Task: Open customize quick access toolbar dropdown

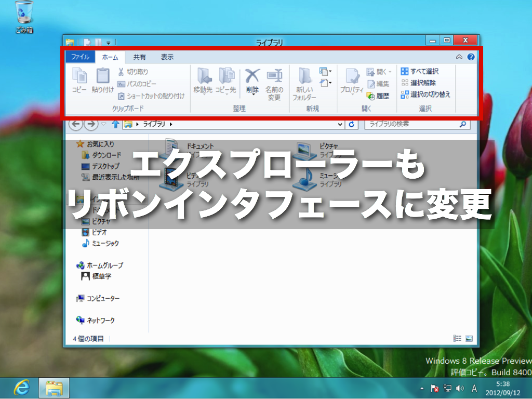Action: [108, 43]
